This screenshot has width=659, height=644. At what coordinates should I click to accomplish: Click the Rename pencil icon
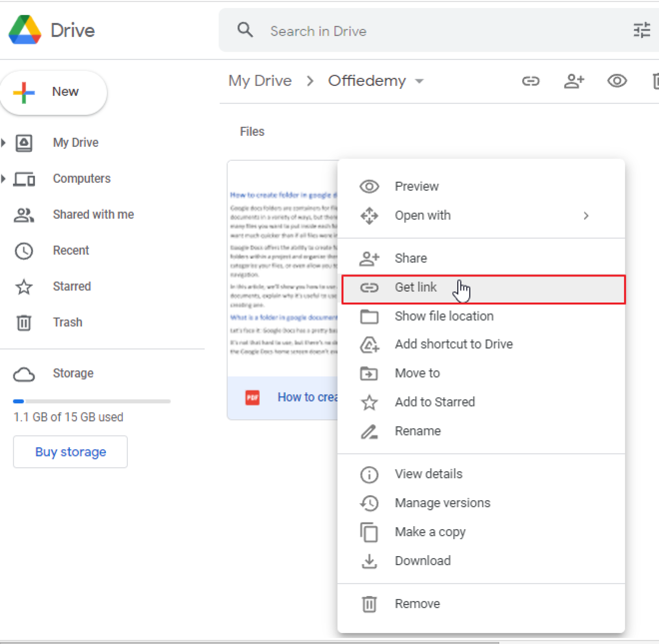tap(371, 431)
